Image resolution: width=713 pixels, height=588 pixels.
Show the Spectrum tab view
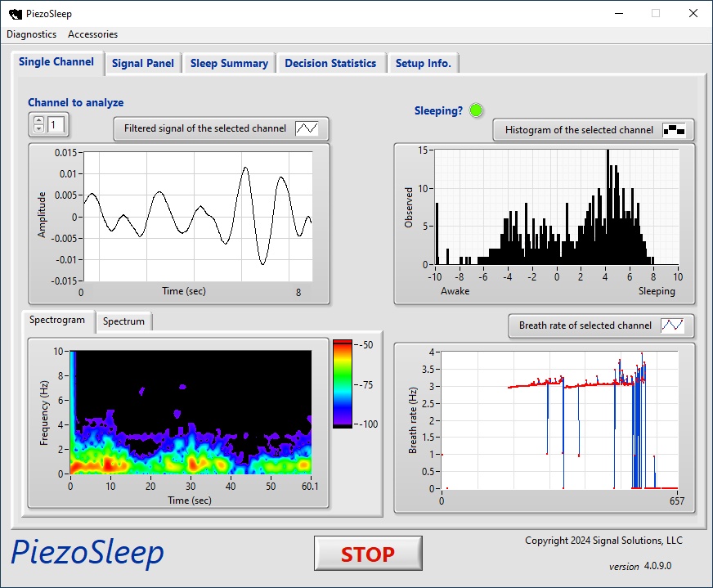pyautogui.click(x=123, y=321)
